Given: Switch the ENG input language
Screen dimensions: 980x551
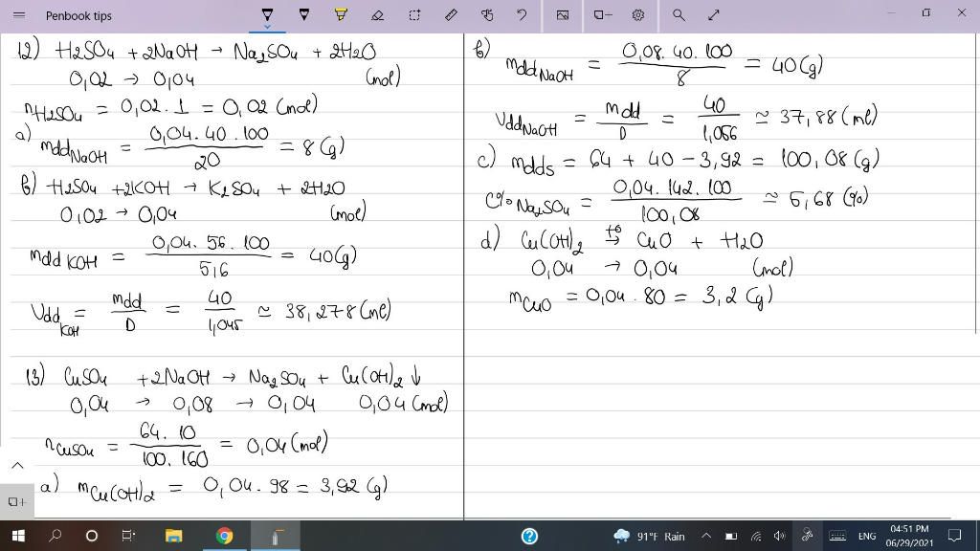Looking at the screenshot, I should tap(867, 536).
